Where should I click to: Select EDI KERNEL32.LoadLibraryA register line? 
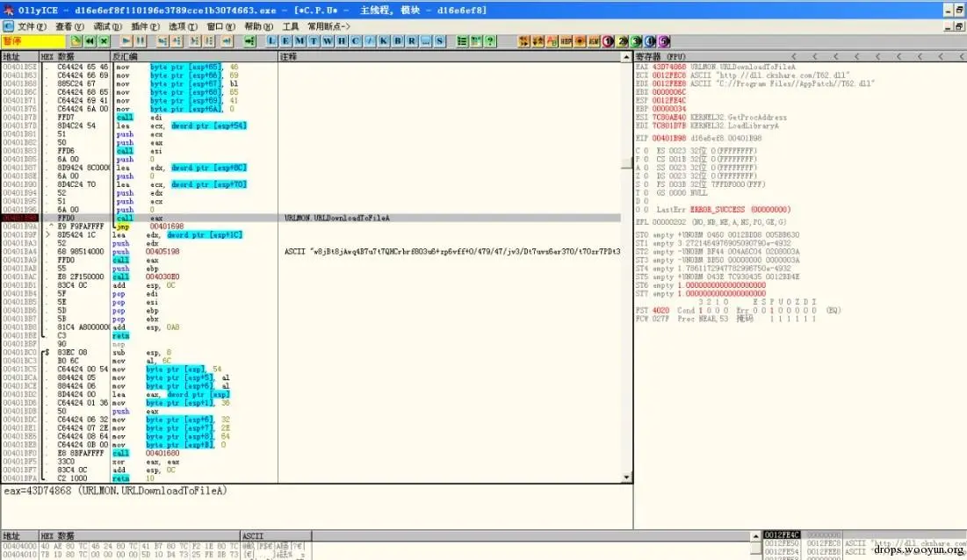coord(707,126)
